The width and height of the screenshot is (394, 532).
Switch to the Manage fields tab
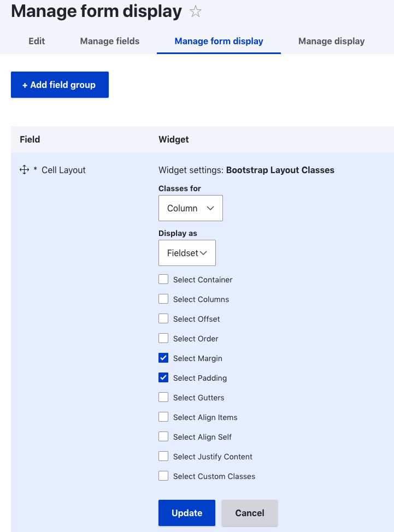tap(110, 41)
